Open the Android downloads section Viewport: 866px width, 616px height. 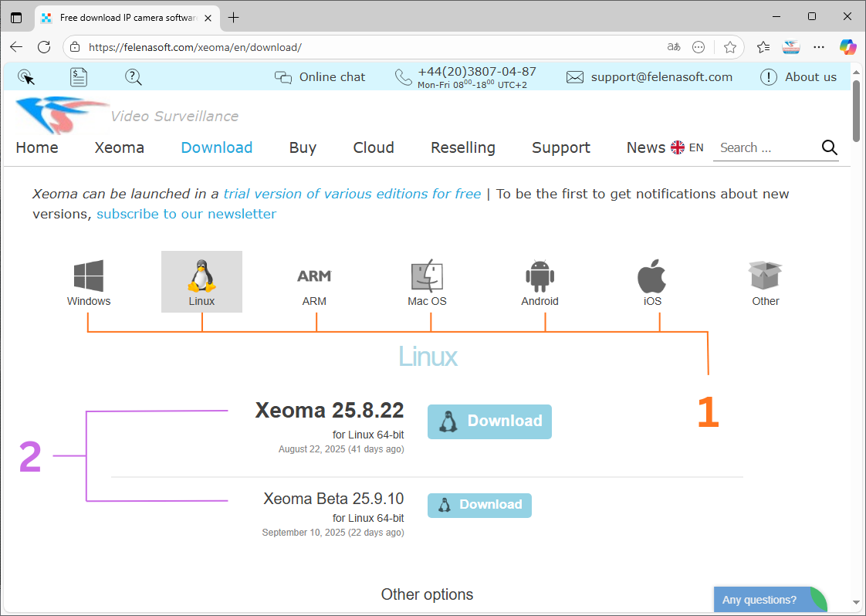point(540,276)
